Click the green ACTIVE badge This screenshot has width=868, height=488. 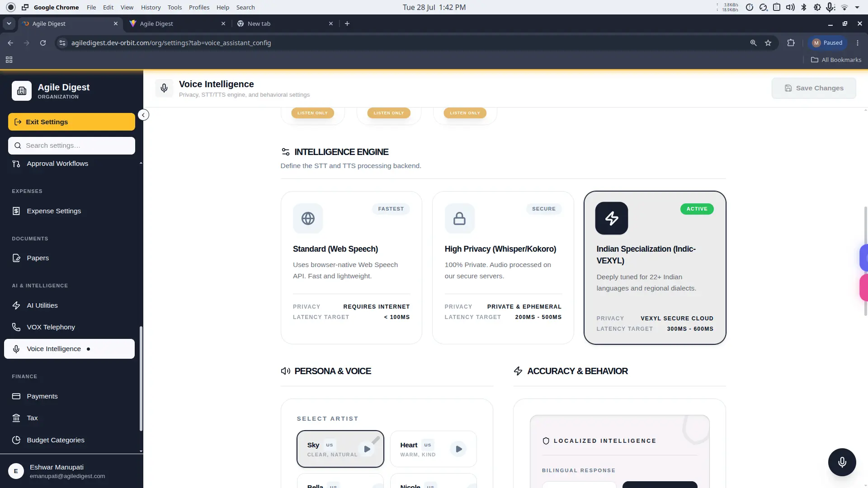coord(697,209)
